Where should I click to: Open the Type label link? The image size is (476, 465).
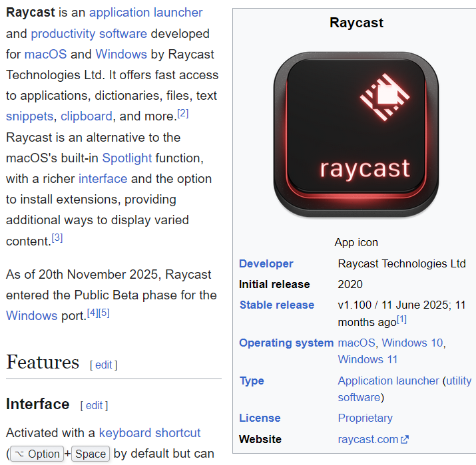point(252,381)
